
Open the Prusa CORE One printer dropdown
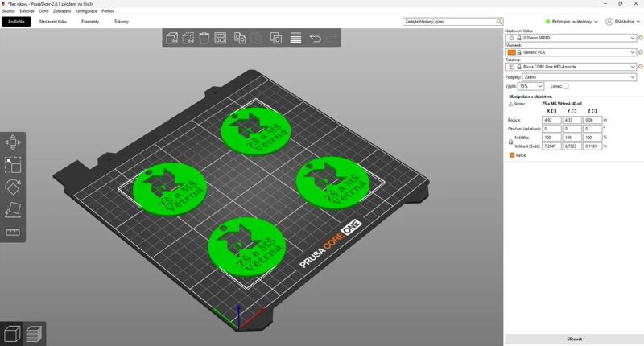coord(571,67)
